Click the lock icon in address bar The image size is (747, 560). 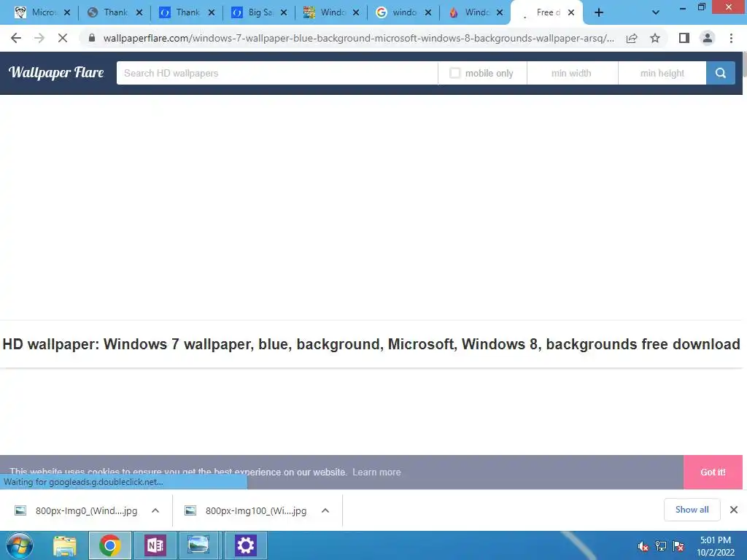pos(92,38)
